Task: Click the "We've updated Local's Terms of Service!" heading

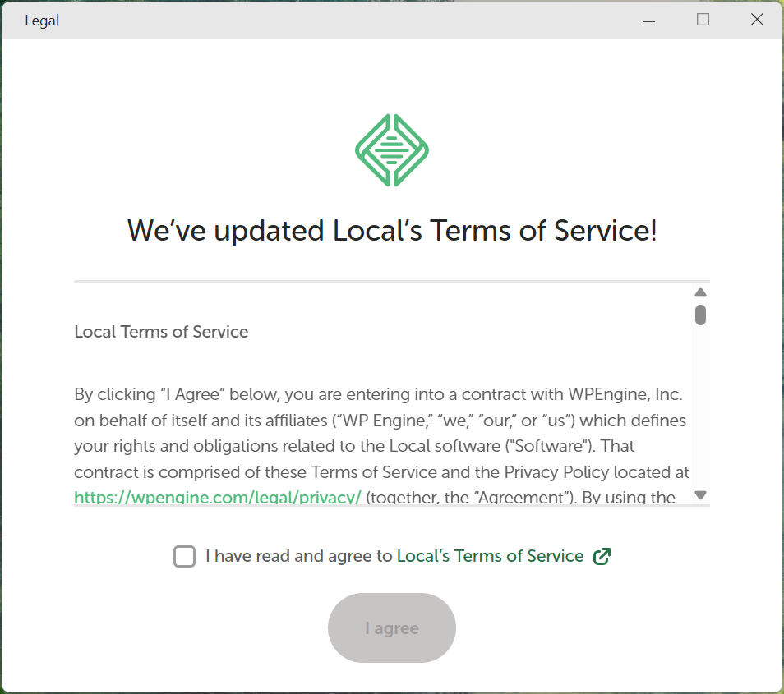Action: [x=392, y=231]
